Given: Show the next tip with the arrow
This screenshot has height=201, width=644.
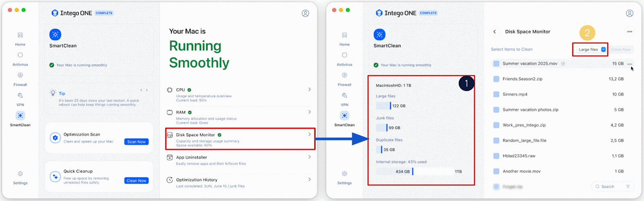Looking at the screenshot, I should point(147,90).
